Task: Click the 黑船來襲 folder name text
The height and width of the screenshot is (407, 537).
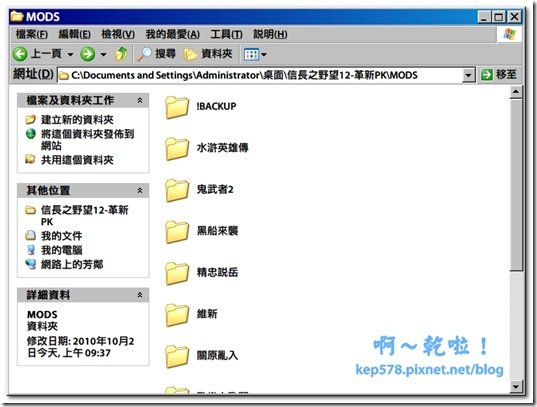Action: pyautogui.click(x=217, y=231)
